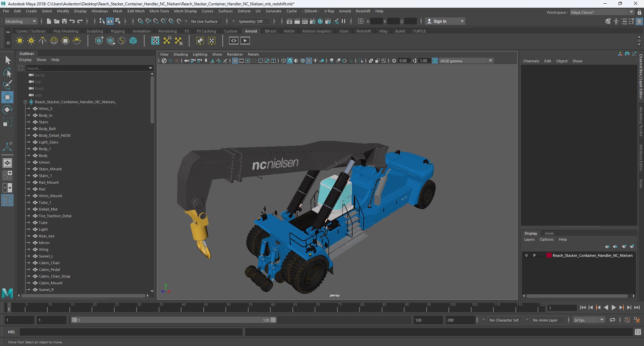The width and height of the screenshot is (644, 346).
Task: Click the No Character Set button
Action: [x=504, y=320]
